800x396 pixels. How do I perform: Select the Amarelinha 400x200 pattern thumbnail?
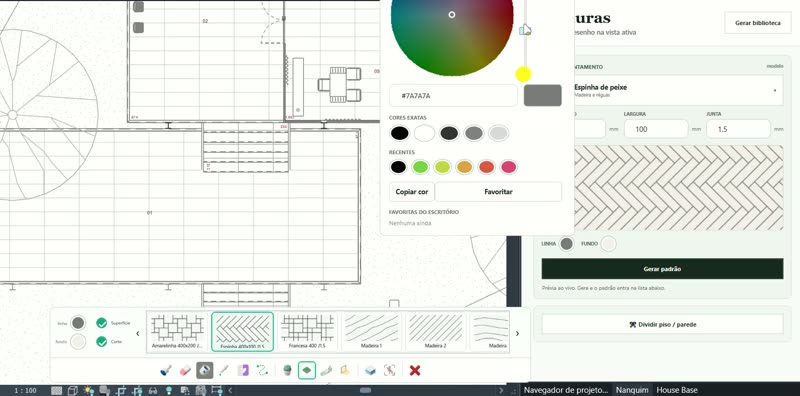click(x=178, y=332)
